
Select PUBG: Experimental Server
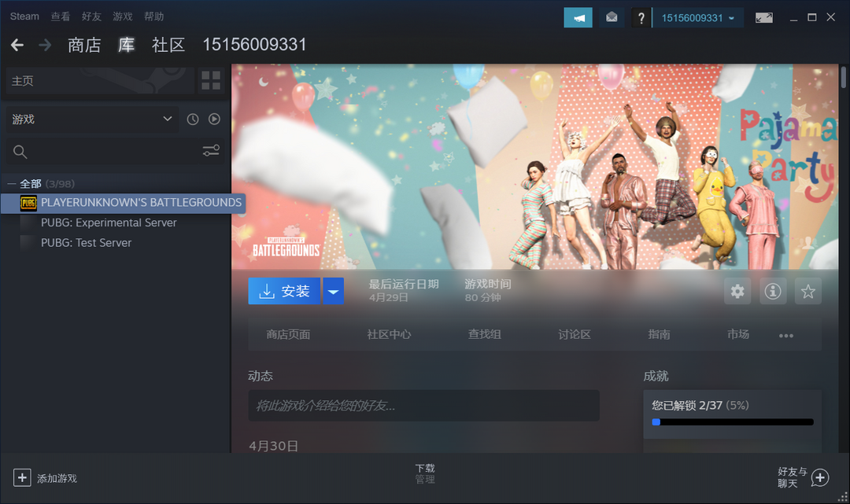tap(109, 223)
